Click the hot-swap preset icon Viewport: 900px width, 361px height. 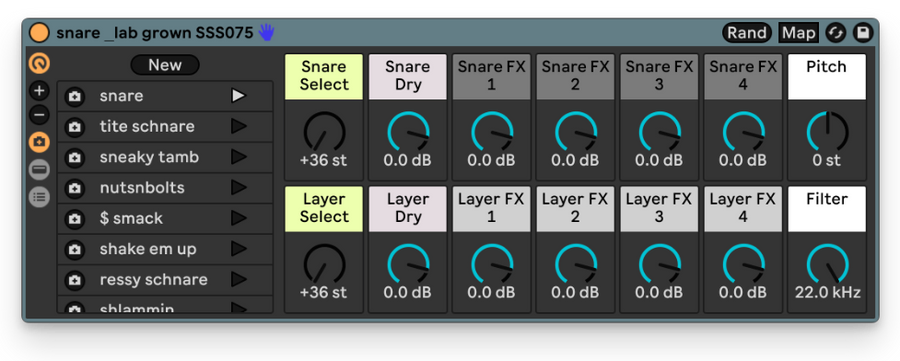836,33
